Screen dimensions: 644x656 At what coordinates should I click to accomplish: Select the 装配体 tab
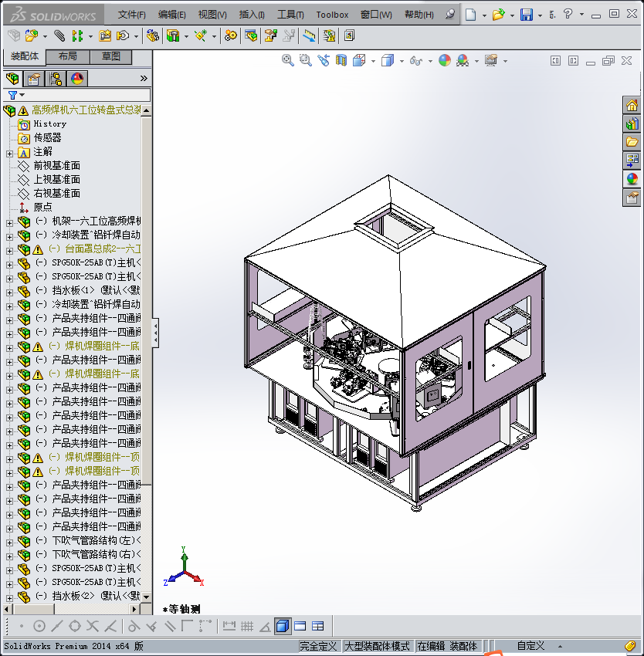tap(24, 56)
